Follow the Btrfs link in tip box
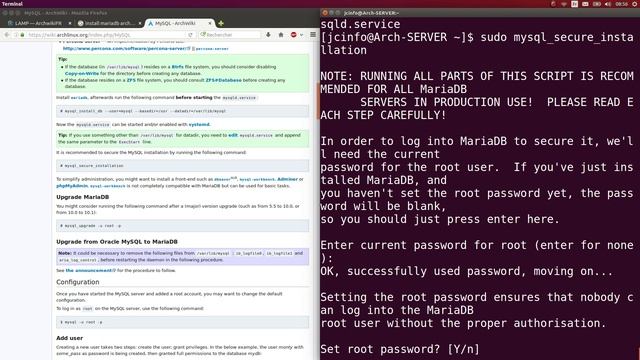The height and width of the screenshot is (360, 640). (x=178, y=67)
